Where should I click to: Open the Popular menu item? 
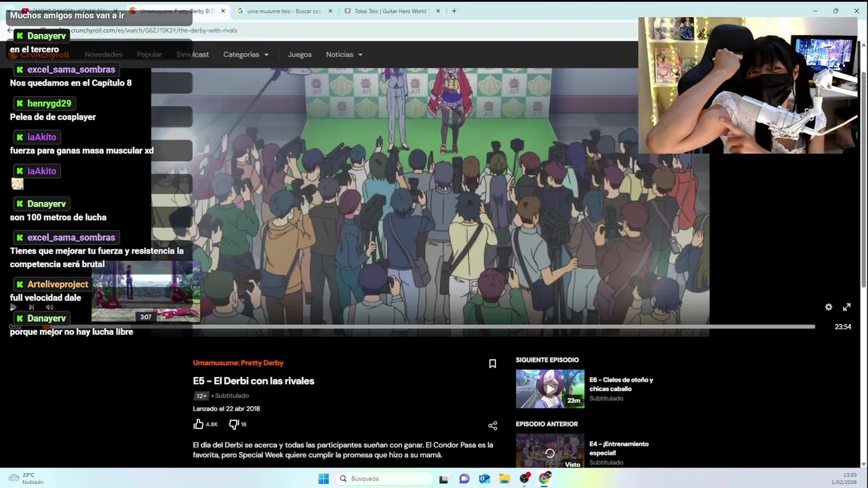coord(149,54)
